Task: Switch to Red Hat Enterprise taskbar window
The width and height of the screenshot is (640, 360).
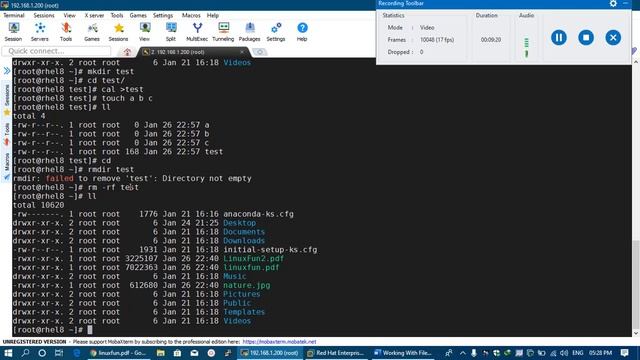Action: click(x=337, y=353)
